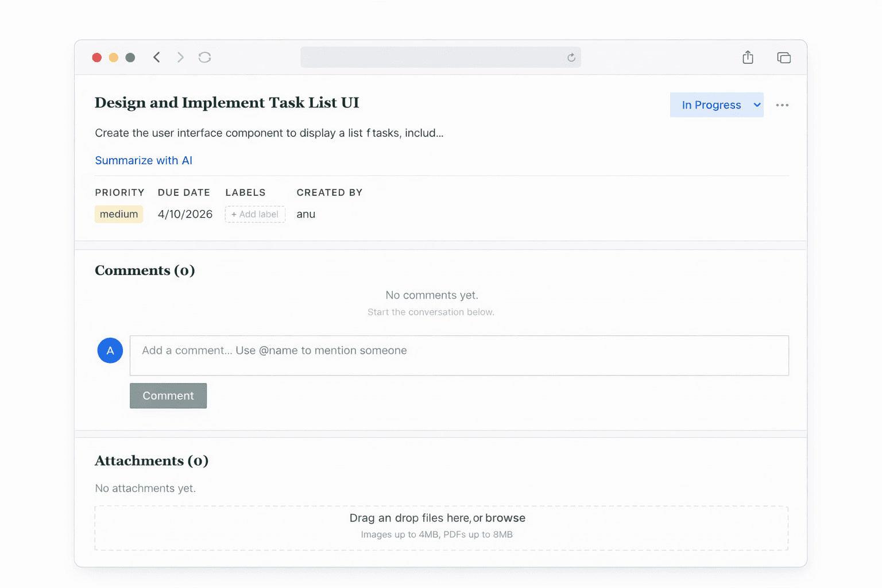The width and height of the screenshot is (882, 588).
Task: Click the share icon in the toolbar
Action: click(x=747, y=57)
